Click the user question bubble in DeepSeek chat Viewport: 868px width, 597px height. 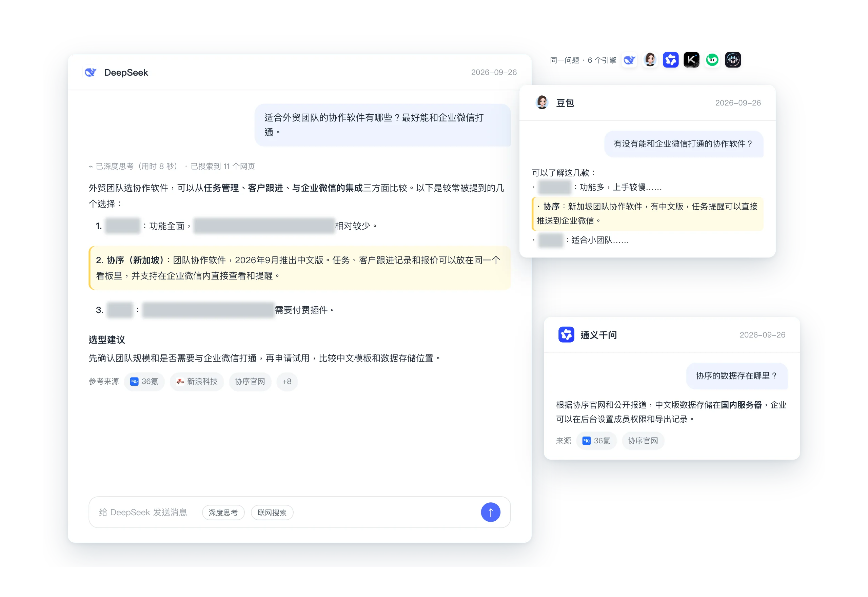pyautogui.click(x=383, y=125)
